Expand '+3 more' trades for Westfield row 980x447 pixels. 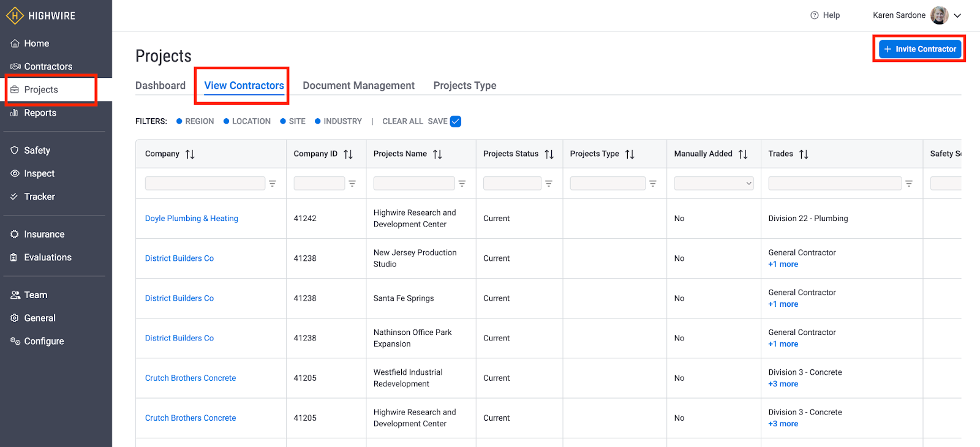pos(783,384)
